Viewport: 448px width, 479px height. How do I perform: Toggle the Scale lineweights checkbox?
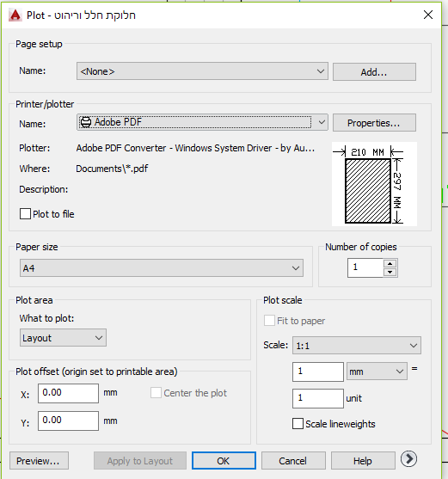(x=298, y=424)
